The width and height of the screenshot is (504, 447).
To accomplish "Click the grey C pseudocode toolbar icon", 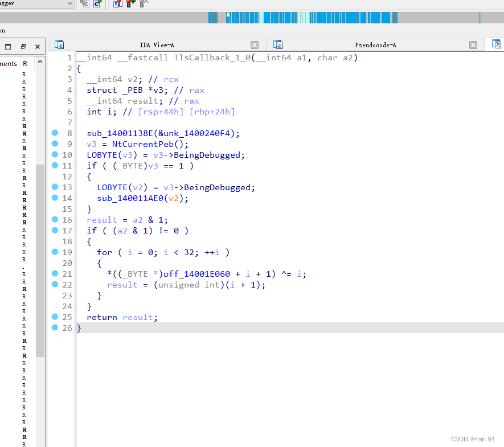I will (85, 3).
